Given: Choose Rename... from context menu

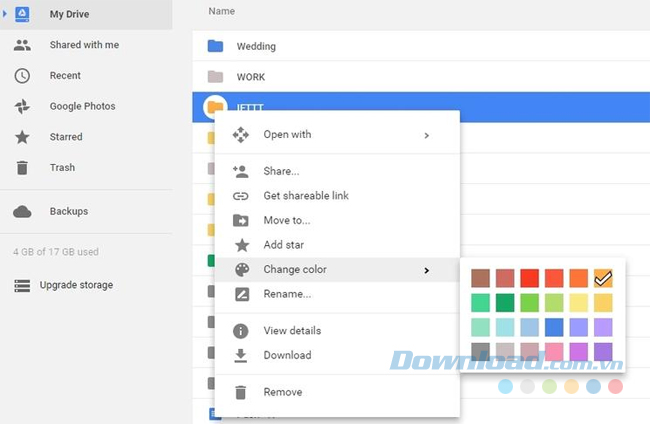Looking at the screenshot, I should pyautogui.click(x=337, y=294).
